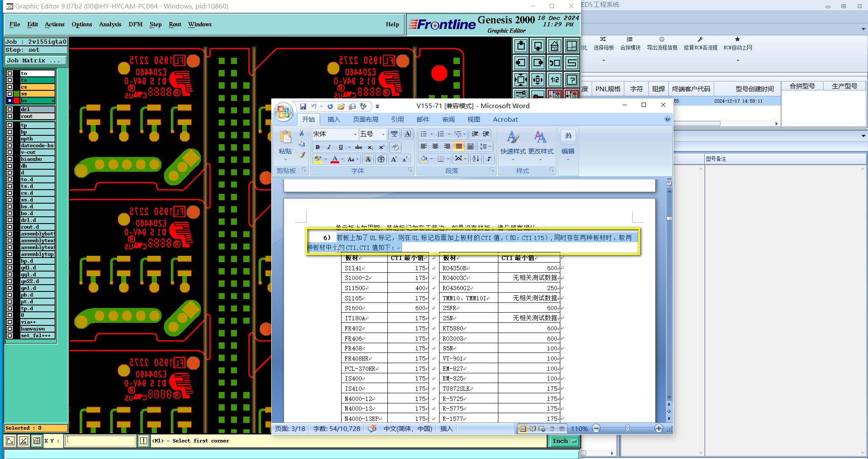Click the Word zoom-in plus button

[x=659, y=428]
